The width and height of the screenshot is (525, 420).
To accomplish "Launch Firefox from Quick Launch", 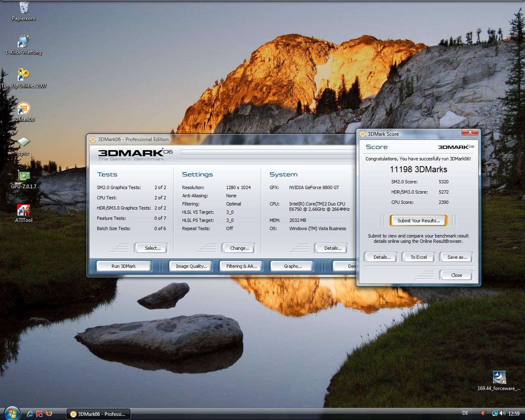I will [x=49, y=413].
